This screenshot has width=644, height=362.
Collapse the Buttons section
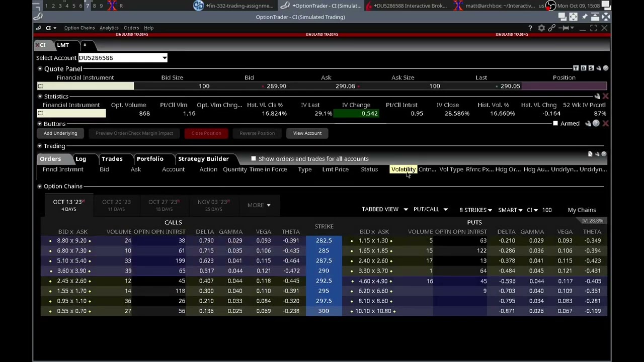pos(40,124)
